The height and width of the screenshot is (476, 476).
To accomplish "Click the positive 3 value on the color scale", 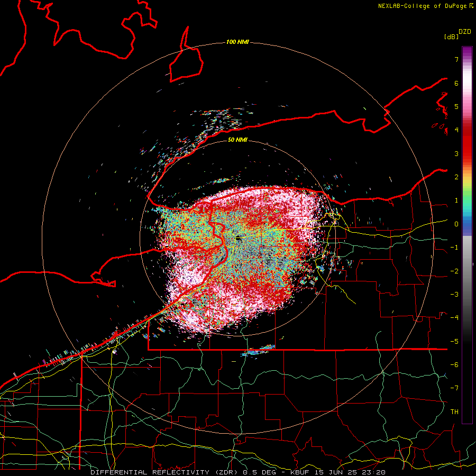I will pyautogui.click(x=456, y=153).
